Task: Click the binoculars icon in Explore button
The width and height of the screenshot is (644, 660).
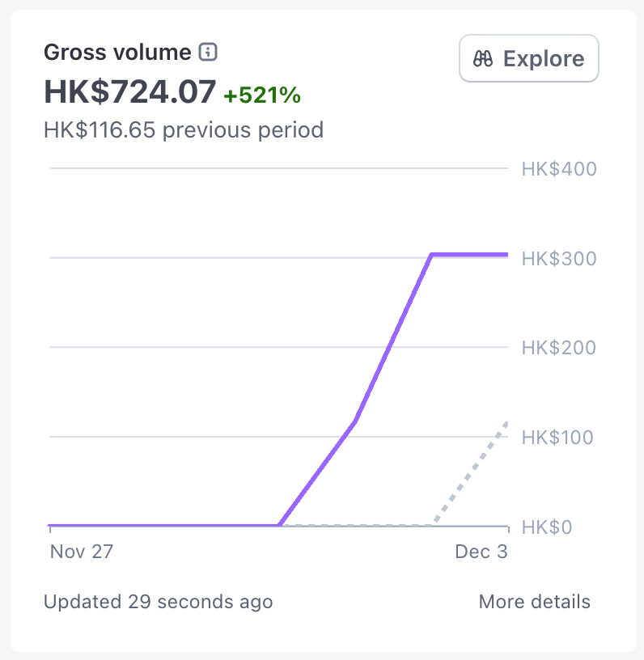Action: click(483, 59)
